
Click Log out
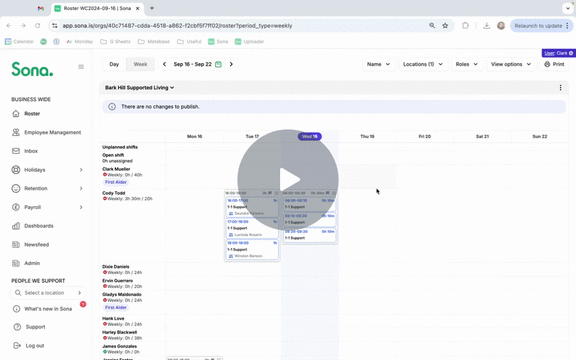click(x=35, y=346)
